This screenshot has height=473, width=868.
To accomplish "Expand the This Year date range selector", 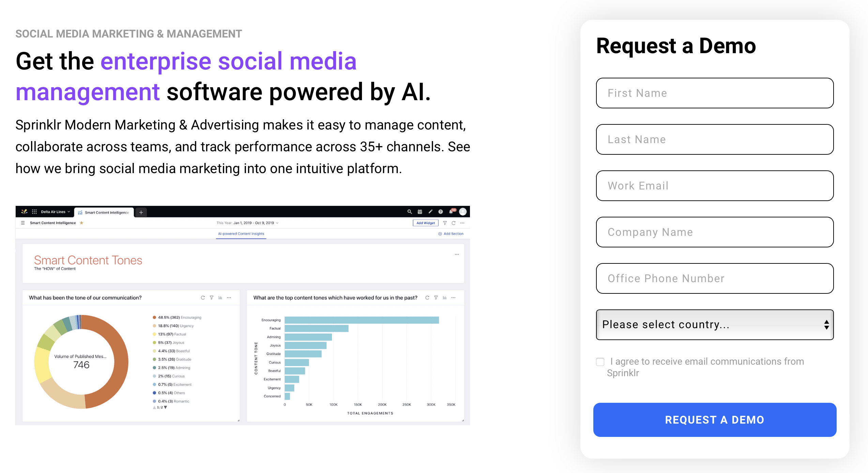I will point(247,223).
